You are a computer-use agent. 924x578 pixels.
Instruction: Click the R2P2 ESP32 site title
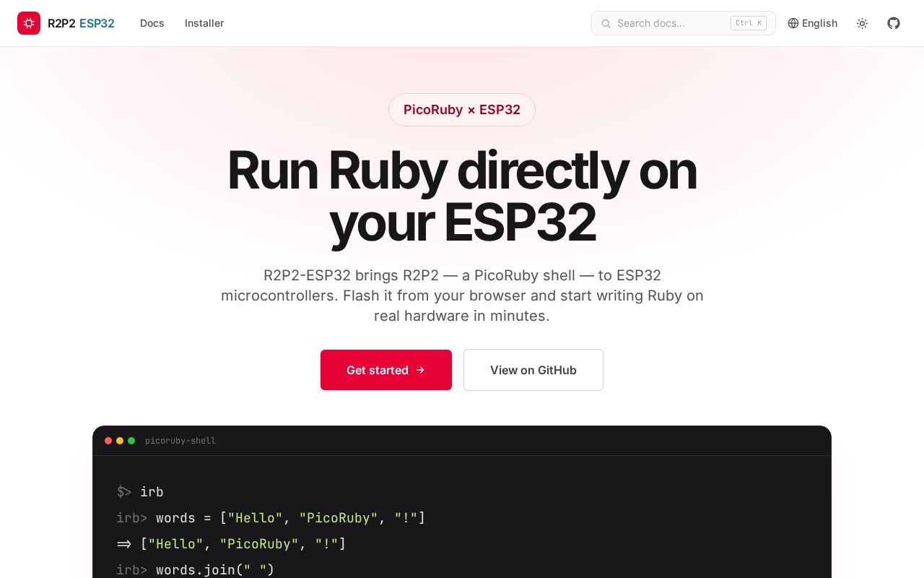point(81,23)
